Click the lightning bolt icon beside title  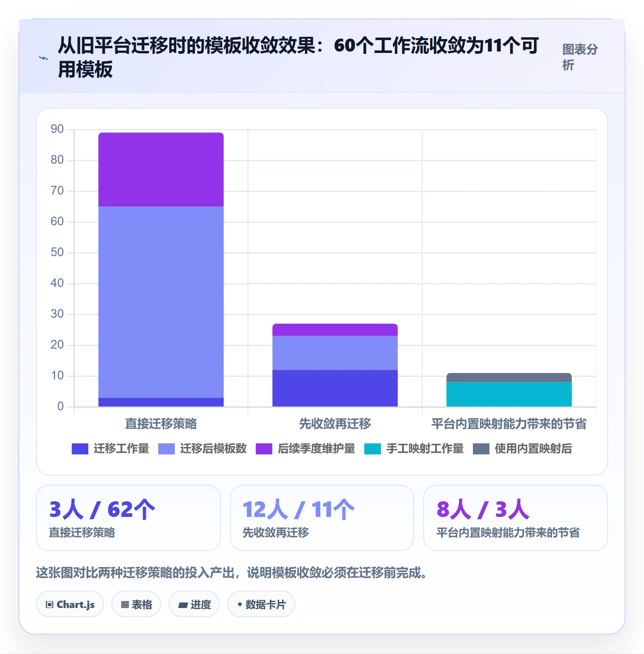(x=44, y=58)
